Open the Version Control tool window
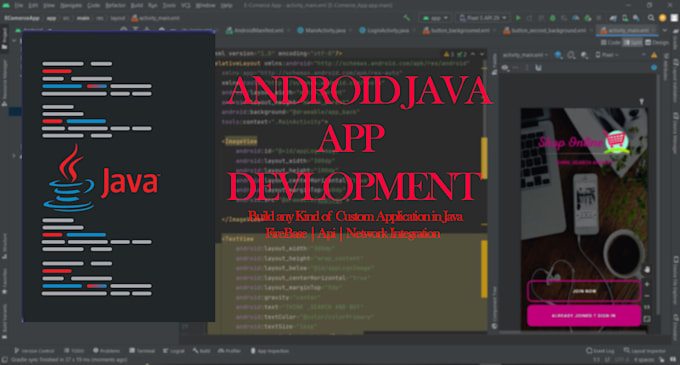This screenshot has height=365, width=680. pos(34,351)
